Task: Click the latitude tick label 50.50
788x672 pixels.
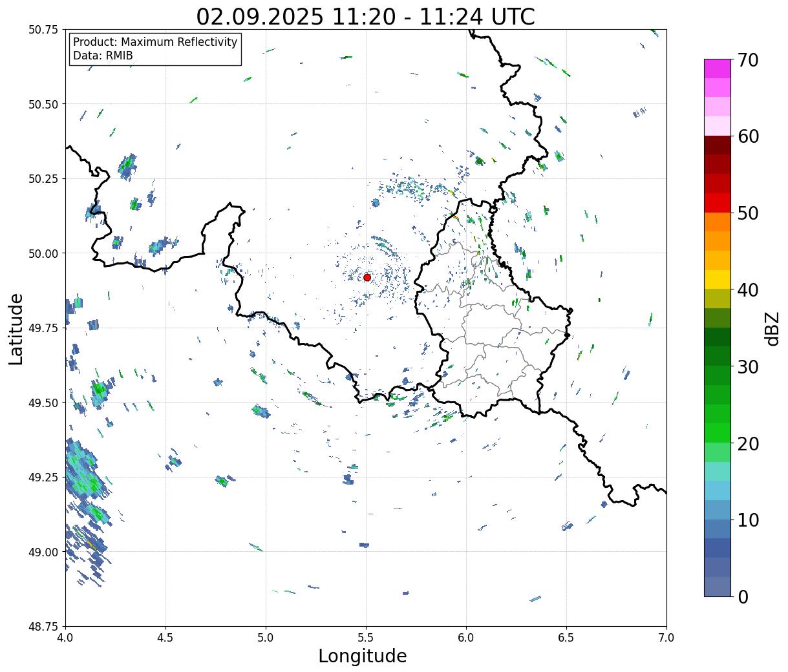Action: pyautogui.click(x=43, y=104)
